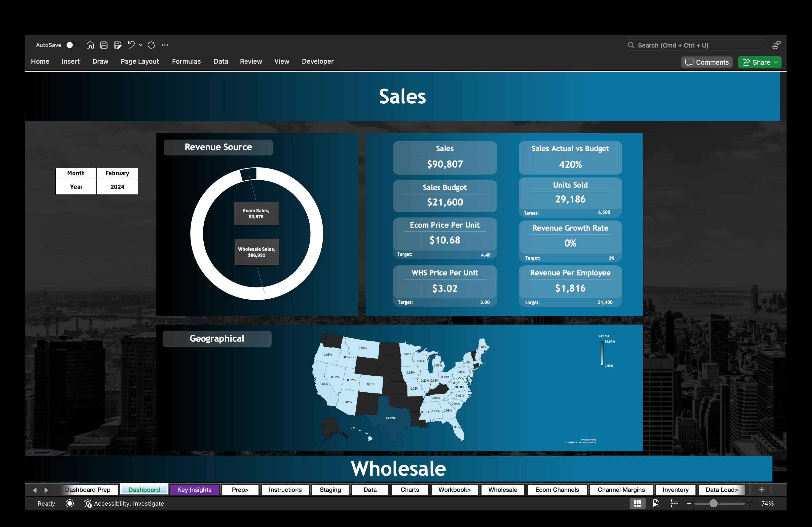Switch to the Staging sheet tab

click(330, 490)
